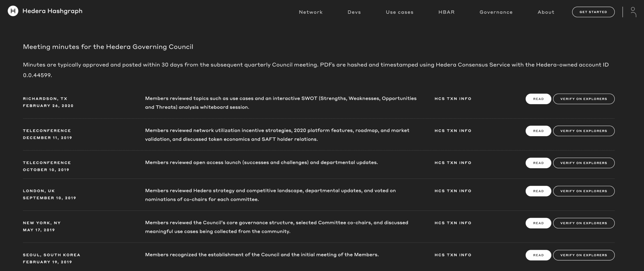Navigate to the HBAR page
Image resolution: width=644 pixels, height=271 pixels.
[x=446, y=12]
